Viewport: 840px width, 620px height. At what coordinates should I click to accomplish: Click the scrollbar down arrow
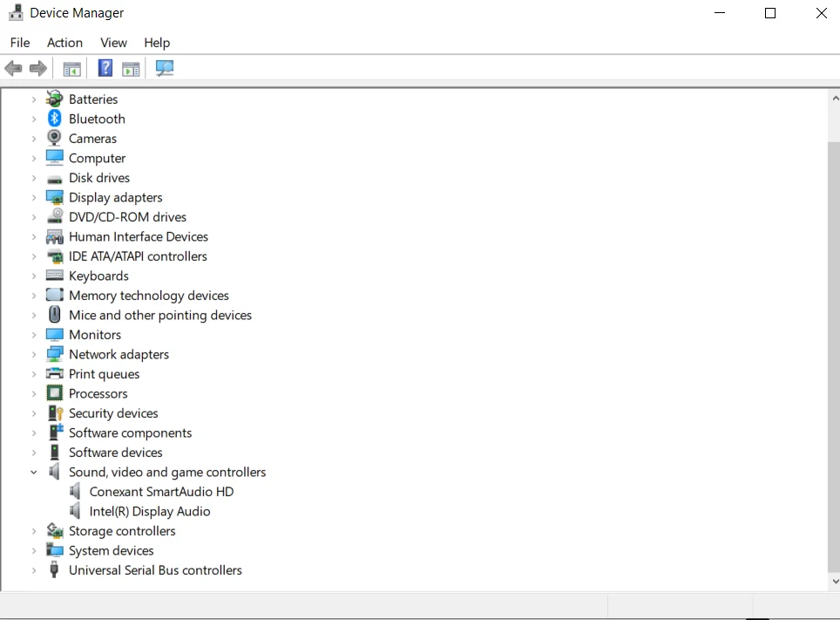point(835,581)
